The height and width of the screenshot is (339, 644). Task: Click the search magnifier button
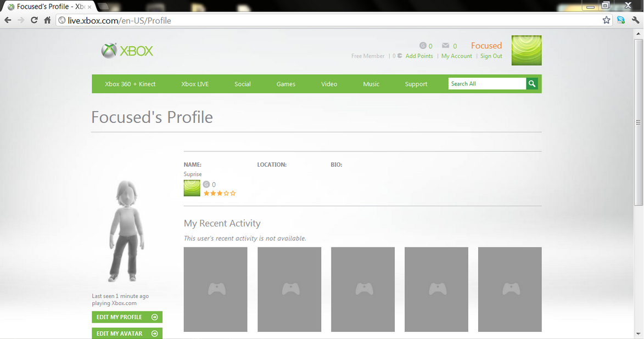point(532,84)
